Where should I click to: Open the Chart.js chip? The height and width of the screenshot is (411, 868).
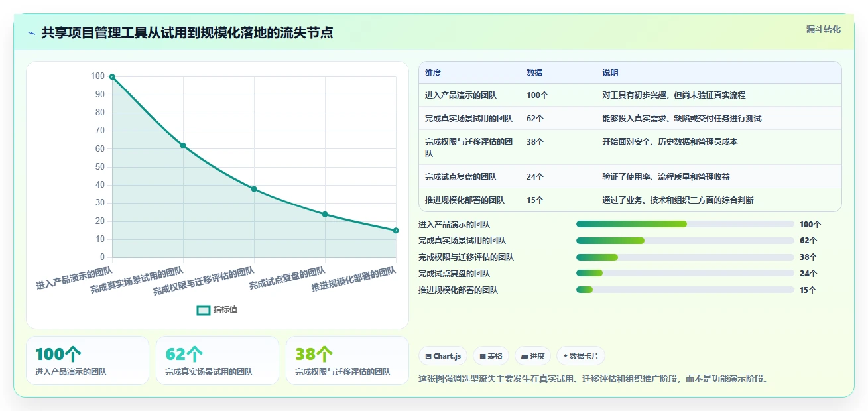tap(443, 356)
